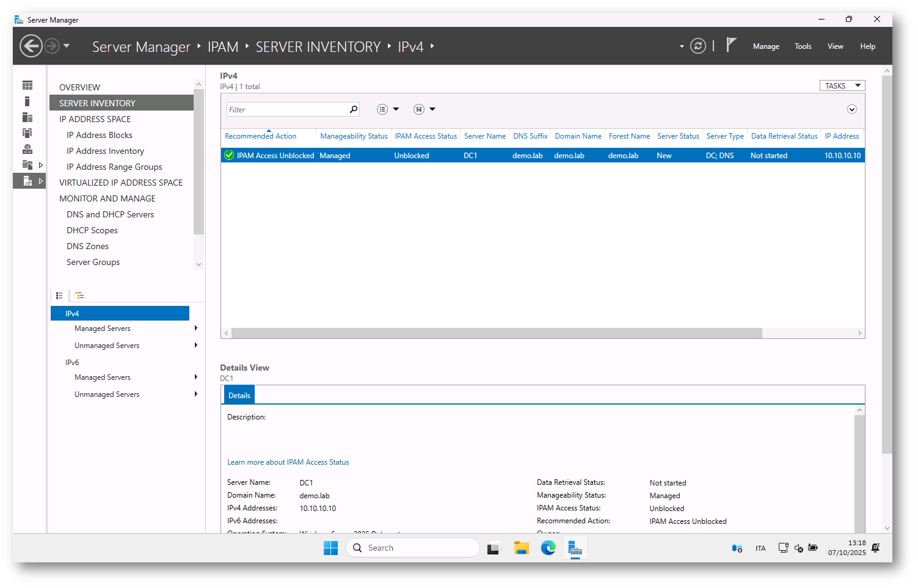Switch to list view in navigation pane
The height and width of the screenshot is (588, 918).
click(x=59, y=296)
